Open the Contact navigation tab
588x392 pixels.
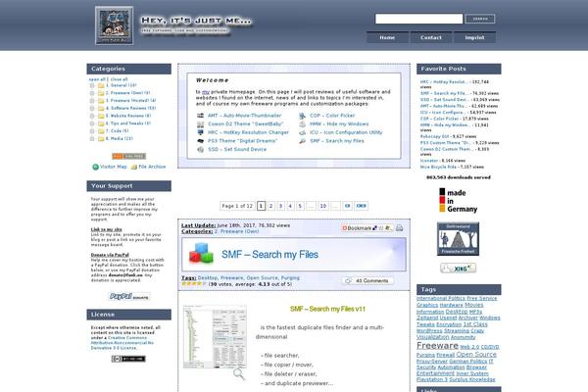(x=431, y=37)
